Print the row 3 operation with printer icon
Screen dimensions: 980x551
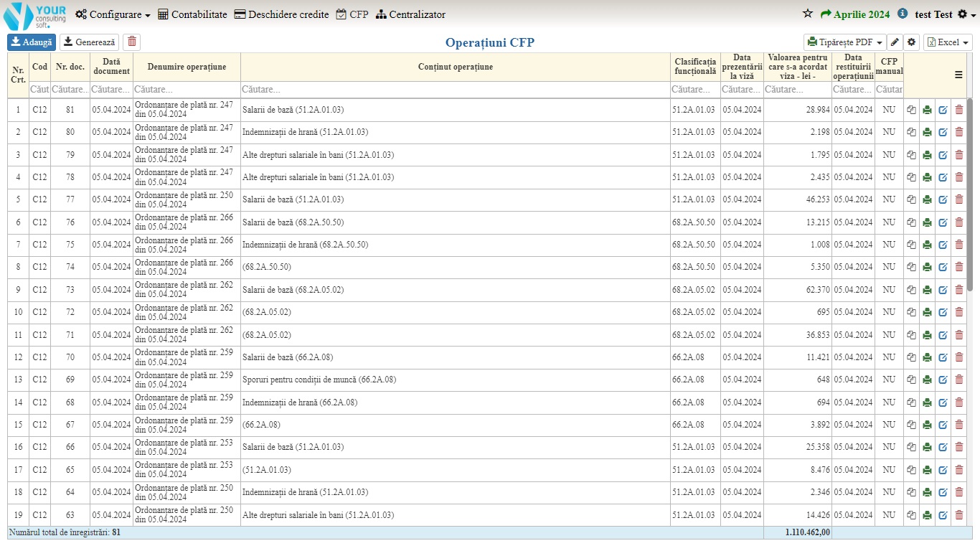tap(927, 155)
